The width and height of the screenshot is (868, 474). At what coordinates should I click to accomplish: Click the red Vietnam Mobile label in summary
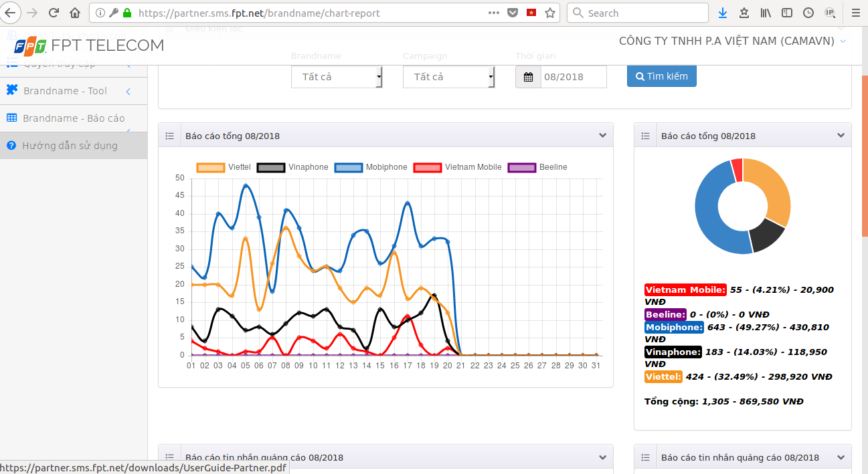[x=685, y=290]
